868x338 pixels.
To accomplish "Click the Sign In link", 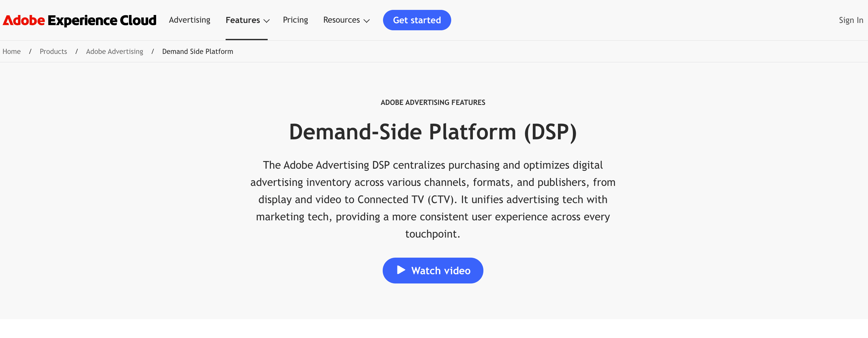I will 850,20.
